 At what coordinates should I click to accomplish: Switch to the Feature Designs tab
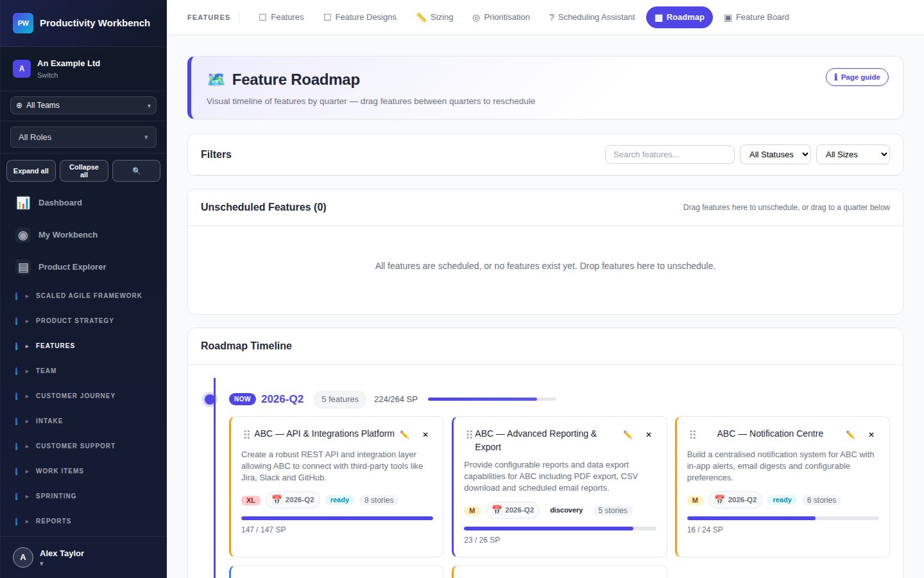point(360,17)
